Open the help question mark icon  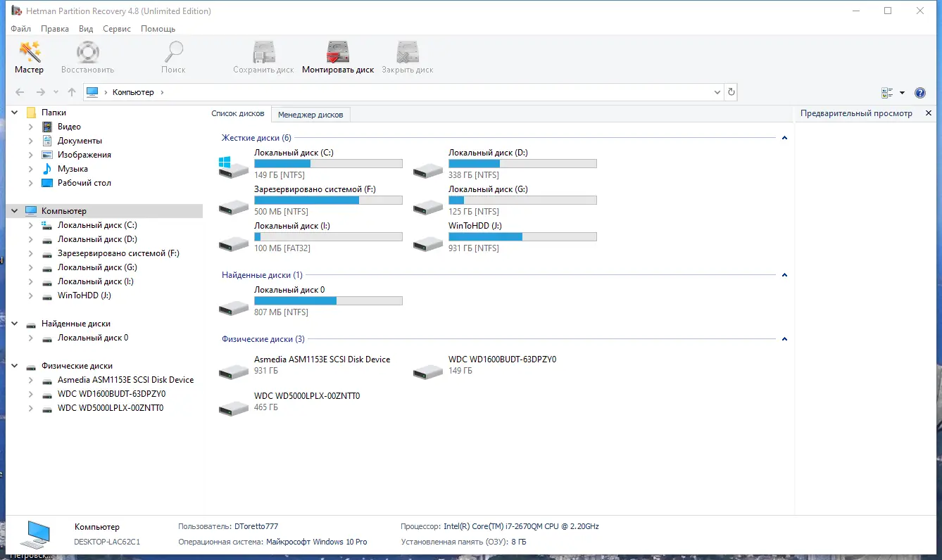(x=919, y=93)
